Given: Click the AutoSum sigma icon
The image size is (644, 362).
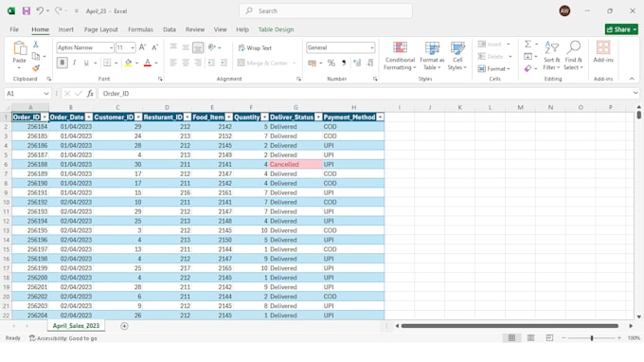Looking at the screenshot, I should tap(528, 44).
